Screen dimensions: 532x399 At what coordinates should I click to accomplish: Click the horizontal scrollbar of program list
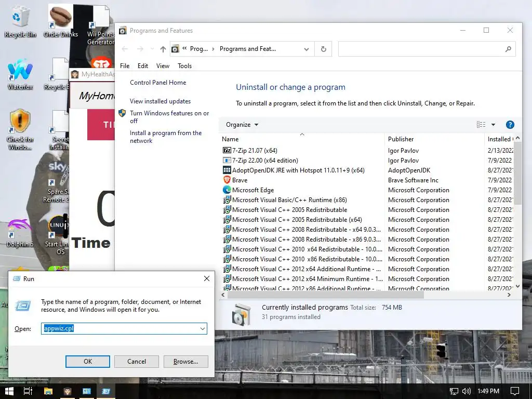point(325,295)
